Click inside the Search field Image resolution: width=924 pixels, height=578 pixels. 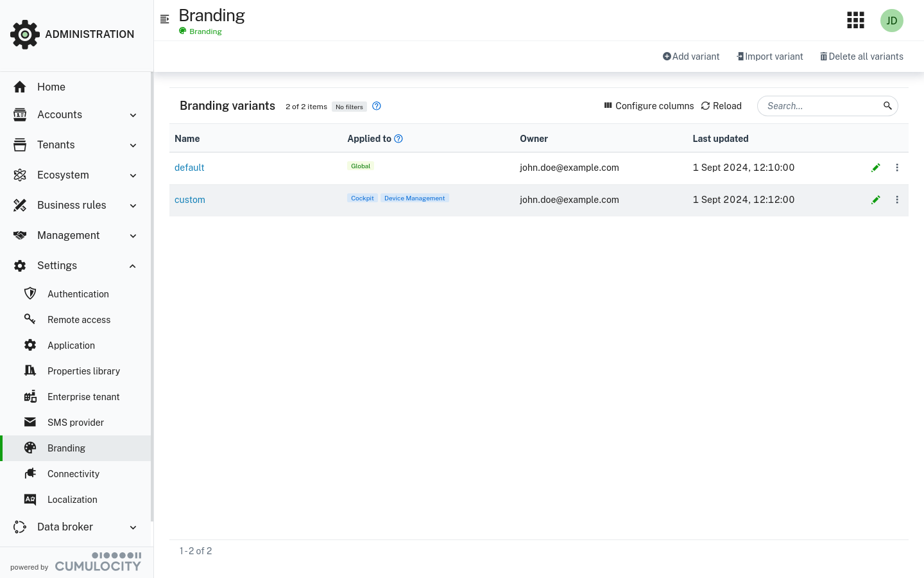click(x=821, y=105)
